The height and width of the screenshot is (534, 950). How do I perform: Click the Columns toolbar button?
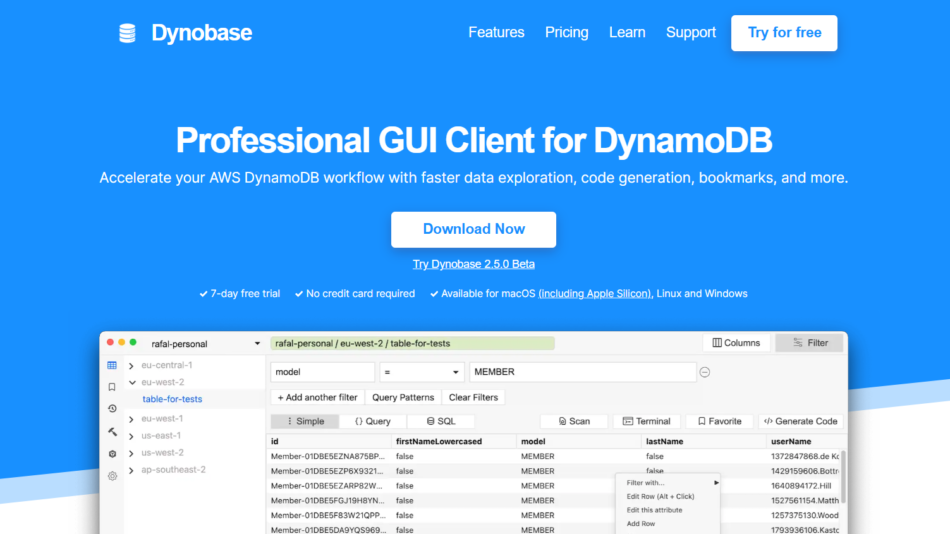pyautogui.click(x=736, y=343)
